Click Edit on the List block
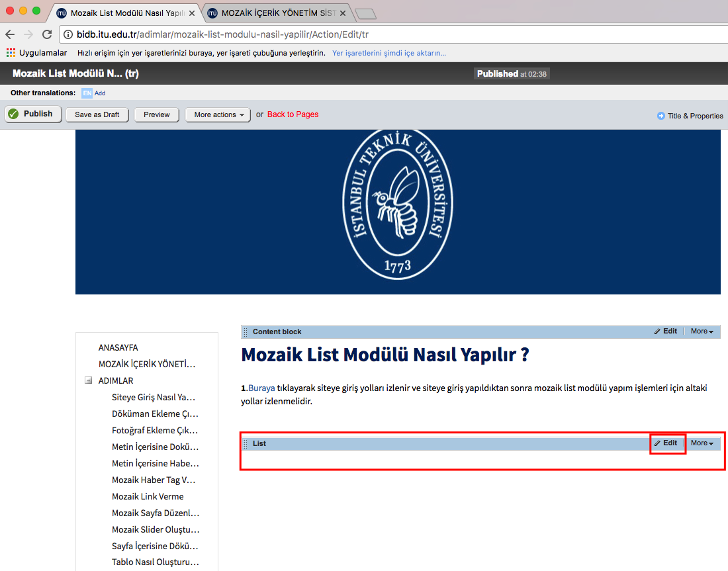This screenshot has height=571, width=728. (666, 443)
